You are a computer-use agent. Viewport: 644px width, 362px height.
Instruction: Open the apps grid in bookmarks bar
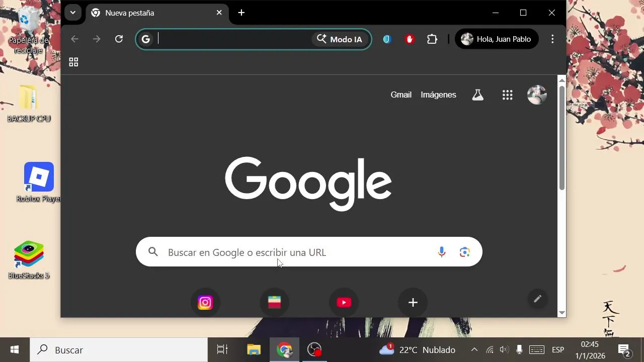coord(73,62)
